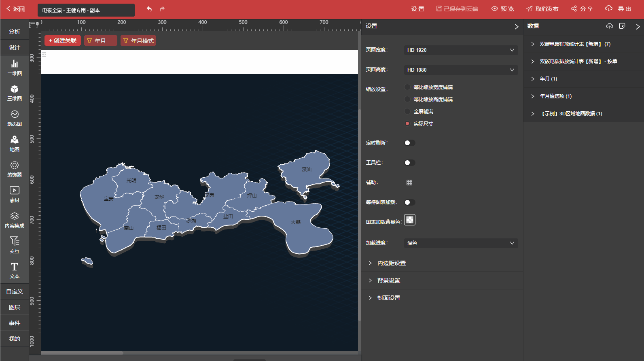Screen dimensions: 644x361
Task: Open the 页面宽度 HD 1920 dropdown
Action: 461,50
